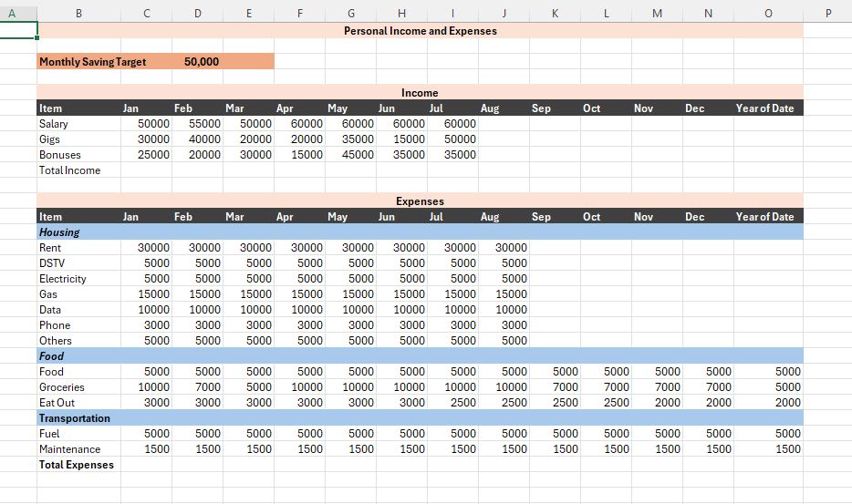Click the 'Personal Income and Expenses' title cell
The image size is (852, 504).
coord(420,31)
